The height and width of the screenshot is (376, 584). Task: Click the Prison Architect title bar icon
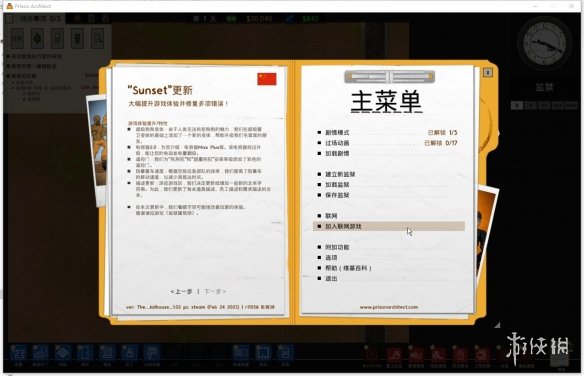click(10, 6)
